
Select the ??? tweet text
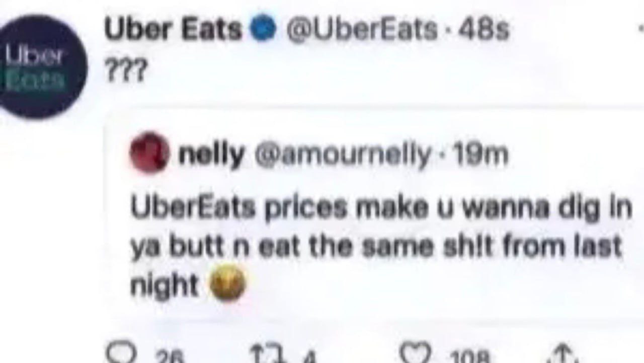coord(126,72)
